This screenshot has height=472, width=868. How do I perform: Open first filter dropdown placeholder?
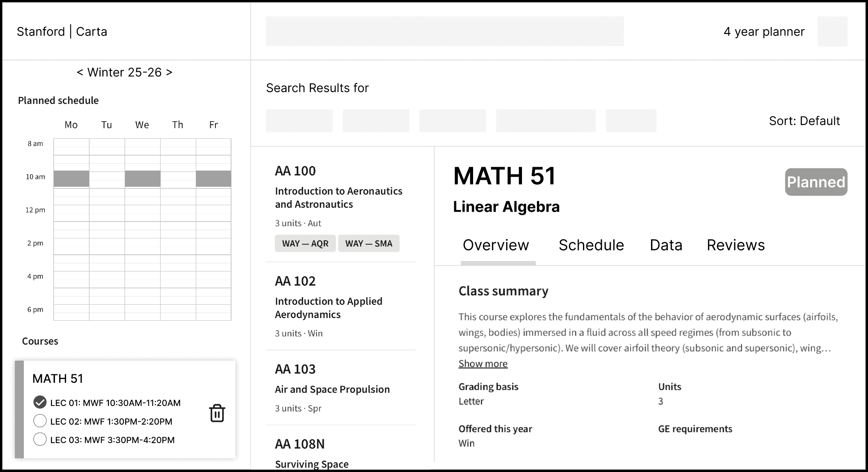tap(299, 121)
